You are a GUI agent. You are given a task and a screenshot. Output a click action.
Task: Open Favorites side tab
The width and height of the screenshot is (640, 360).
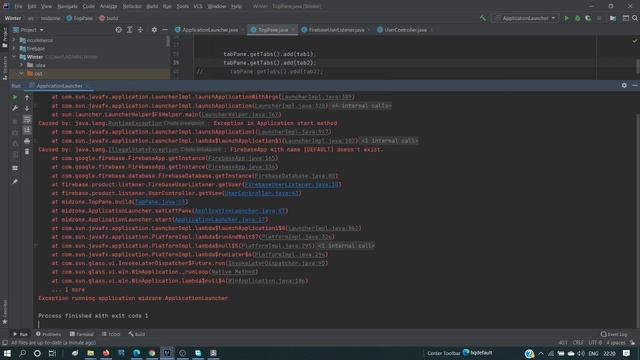[4, 312]
